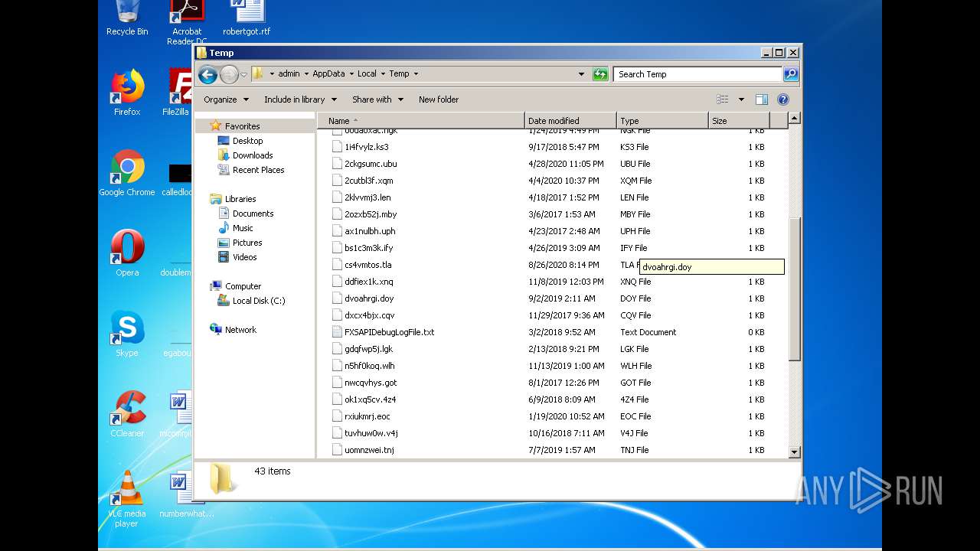Expand the AppData breadcrumb arrow
980x551 pixels.
tap(351, 74)
